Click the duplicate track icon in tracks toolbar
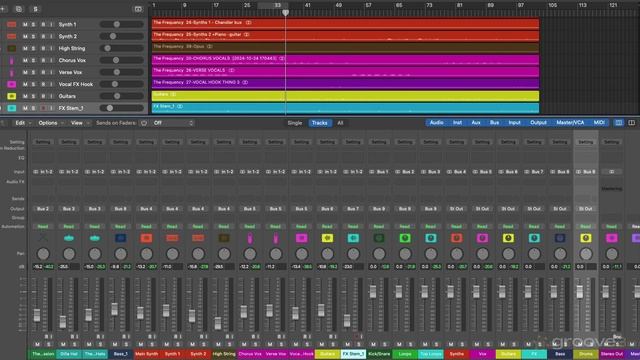 tap(19, 9)
